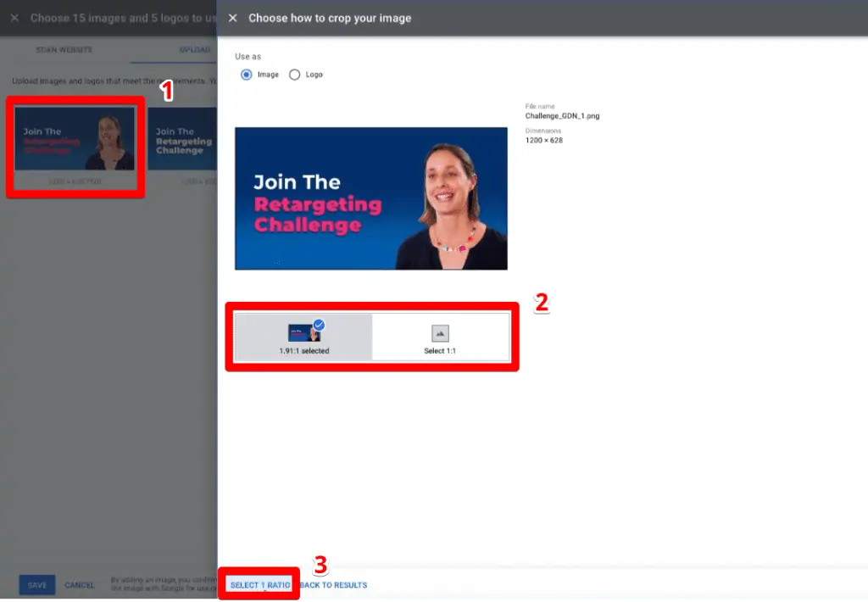Close the crop image dialog with the X
Viewport: 868px width, 602px height.
(x=232, y=18)
